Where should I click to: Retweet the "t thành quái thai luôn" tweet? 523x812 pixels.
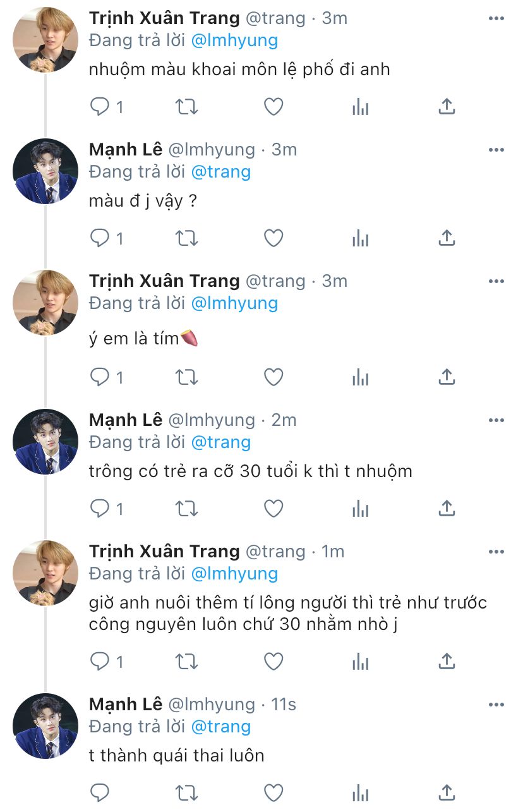click(x=186, y=792)
